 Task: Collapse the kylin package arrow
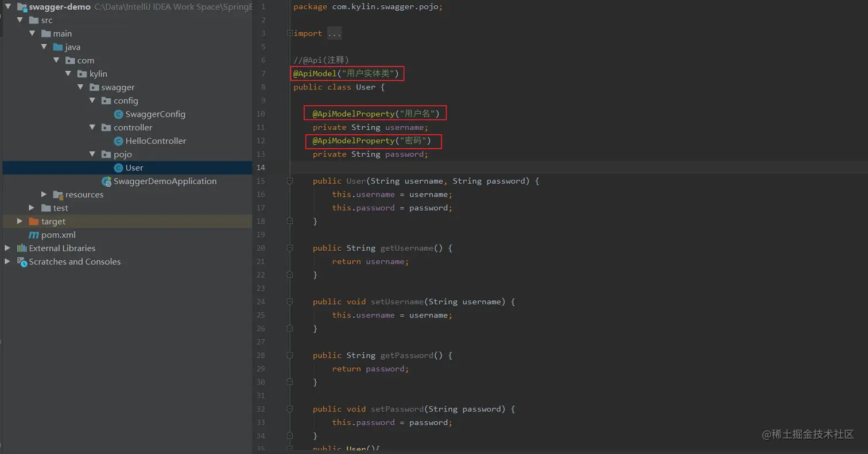tap(68, 73)
